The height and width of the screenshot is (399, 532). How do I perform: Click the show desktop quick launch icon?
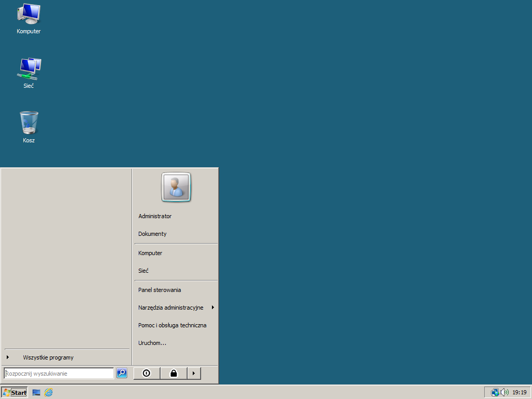tap(36, 393)
